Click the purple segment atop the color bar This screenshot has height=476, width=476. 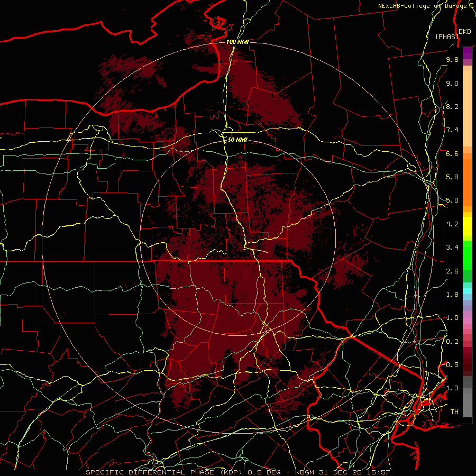point(467,53)
